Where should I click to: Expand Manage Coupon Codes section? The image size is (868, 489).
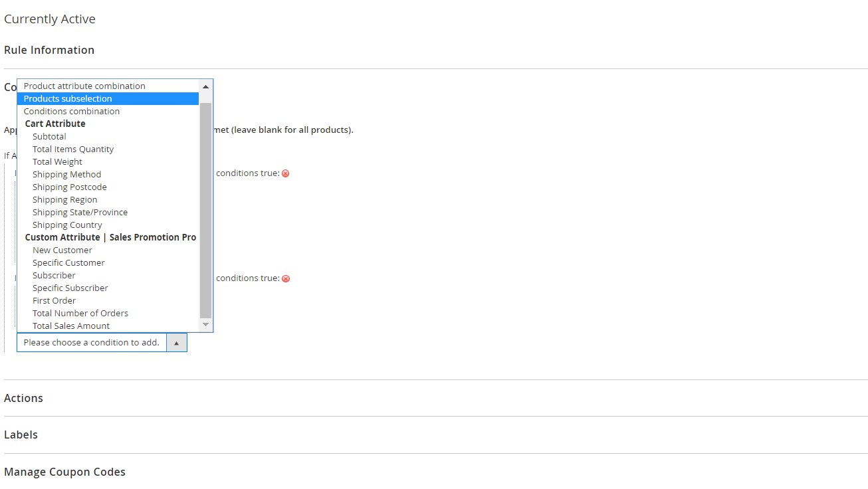coord(64,472)
